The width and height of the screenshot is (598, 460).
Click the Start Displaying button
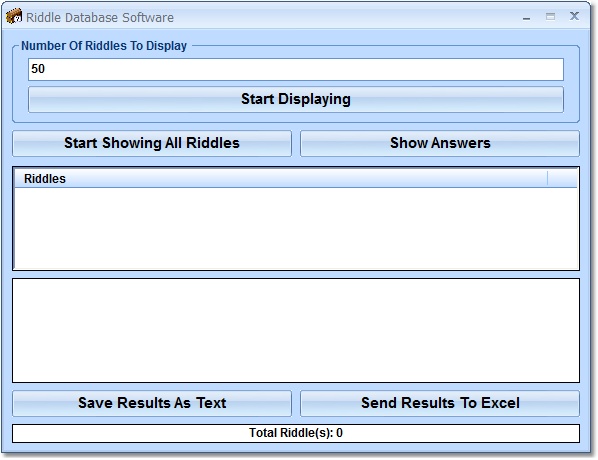pyautogui.click(x=296, y=99)
